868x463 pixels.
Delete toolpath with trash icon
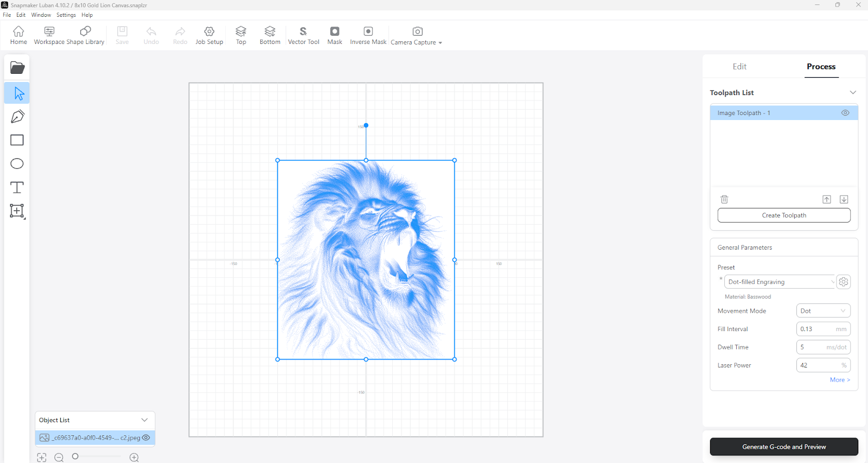point(724,199)
